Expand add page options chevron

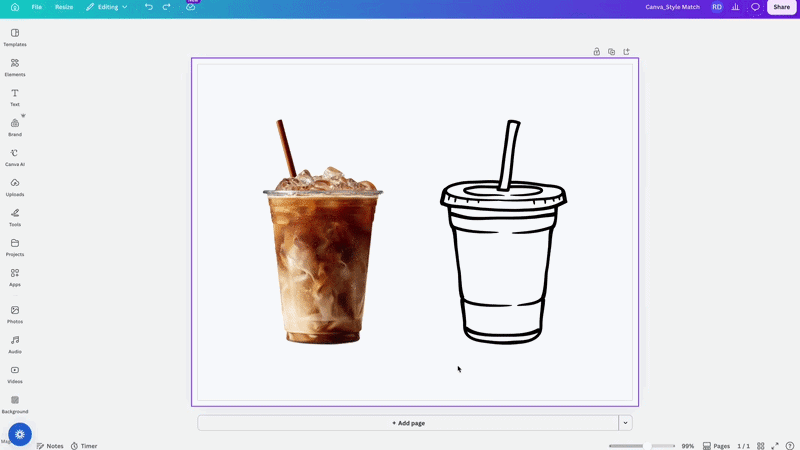tap(626, 423)
